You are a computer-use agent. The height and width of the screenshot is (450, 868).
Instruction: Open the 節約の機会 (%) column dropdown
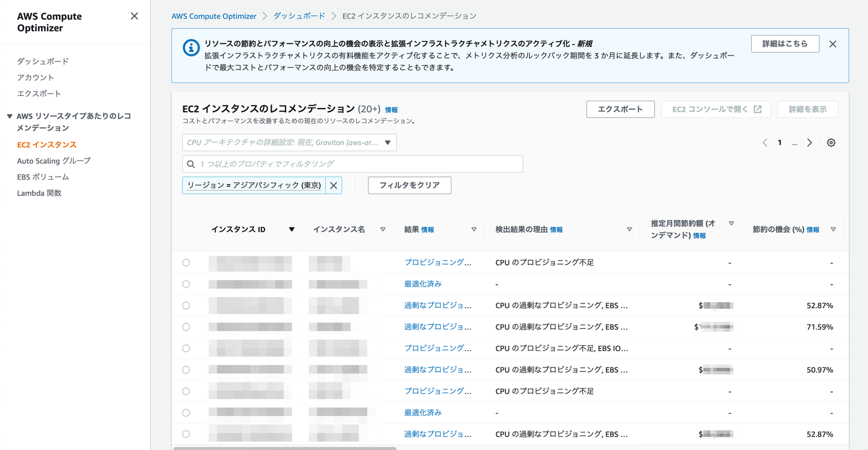click(833, 229)
